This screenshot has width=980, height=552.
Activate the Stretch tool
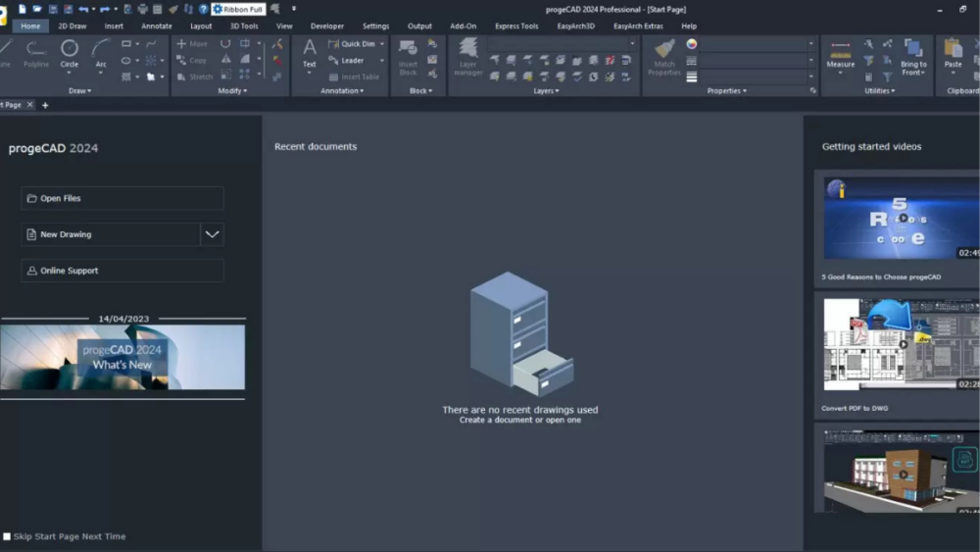click(194, 76)
